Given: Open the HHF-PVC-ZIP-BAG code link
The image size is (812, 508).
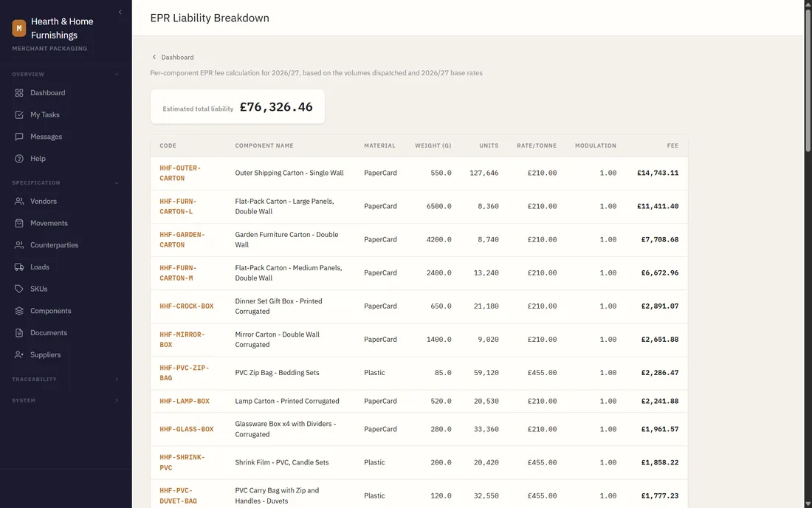Looking at the screenshot, I should 185,373.
